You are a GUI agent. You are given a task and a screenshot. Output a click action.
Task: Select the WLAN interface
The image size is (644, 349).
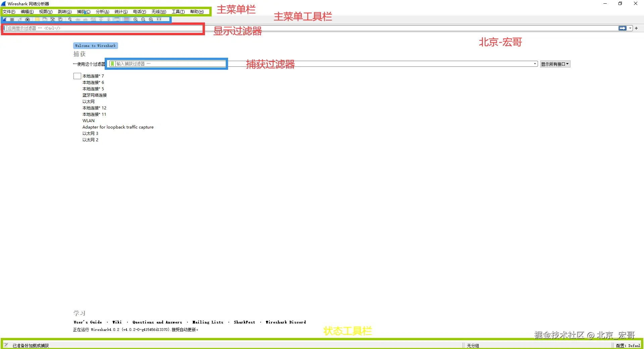click(x=89, y=121)
